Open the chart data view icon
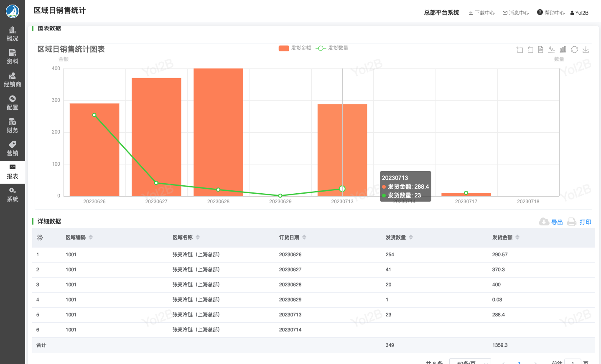 (540, 50)
